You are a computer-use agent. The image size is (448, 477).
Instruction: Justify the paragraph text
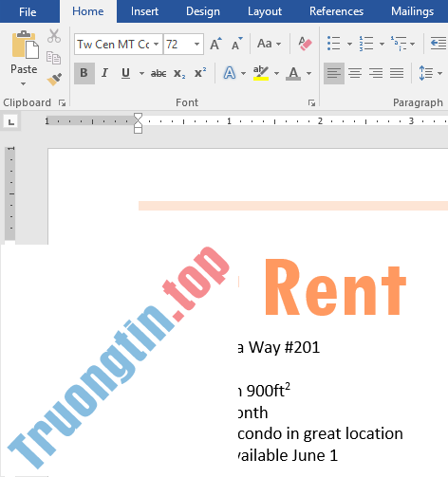click(x=397, y=73)
